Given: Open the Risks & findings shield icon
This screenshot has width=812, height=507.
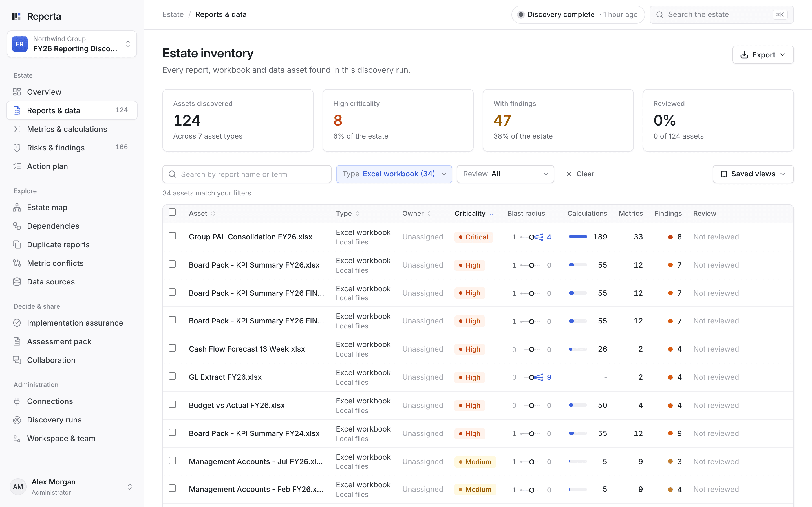Looking at the screenshot, I should click(17, 148).
